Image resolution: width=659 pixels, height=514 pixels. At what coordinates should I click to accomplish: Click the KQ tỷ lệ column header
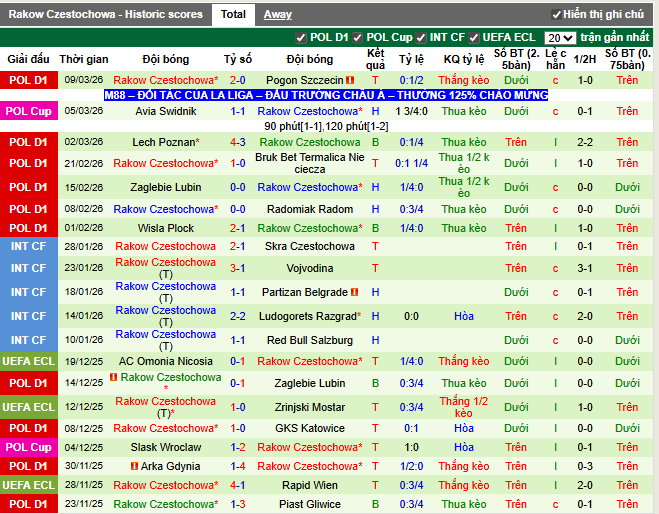tap(464, 59)
